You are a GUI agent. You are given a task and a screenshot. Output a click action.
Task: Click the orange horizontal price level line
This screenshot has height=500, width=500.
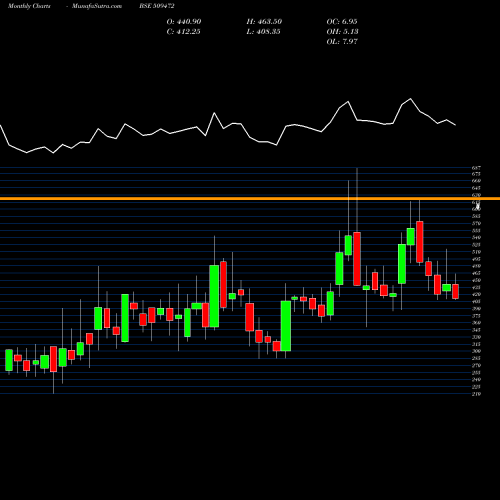click(250, 199)
